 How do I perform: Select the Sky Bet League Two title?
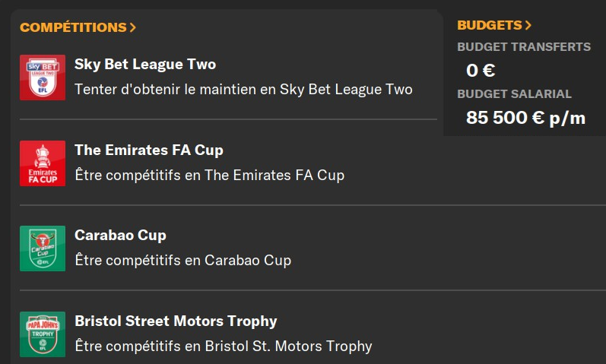click(145, 65)
